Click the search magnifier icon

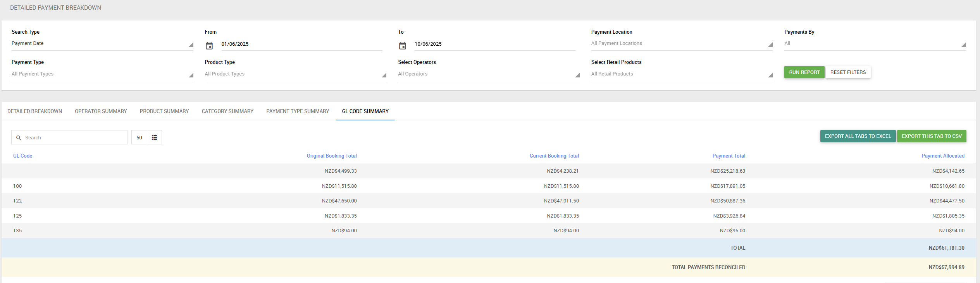point(19,138)
